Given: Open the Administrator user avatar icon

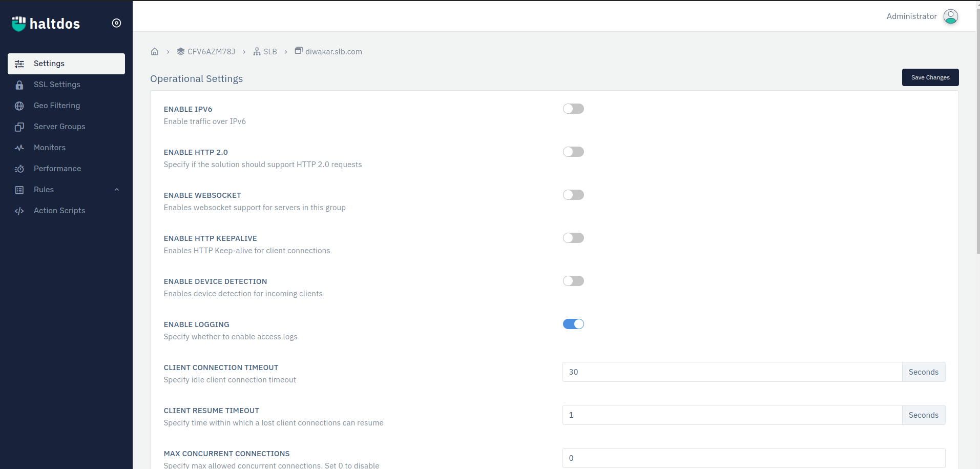Looking at the screenshot, I should click(x=950, y=16).
